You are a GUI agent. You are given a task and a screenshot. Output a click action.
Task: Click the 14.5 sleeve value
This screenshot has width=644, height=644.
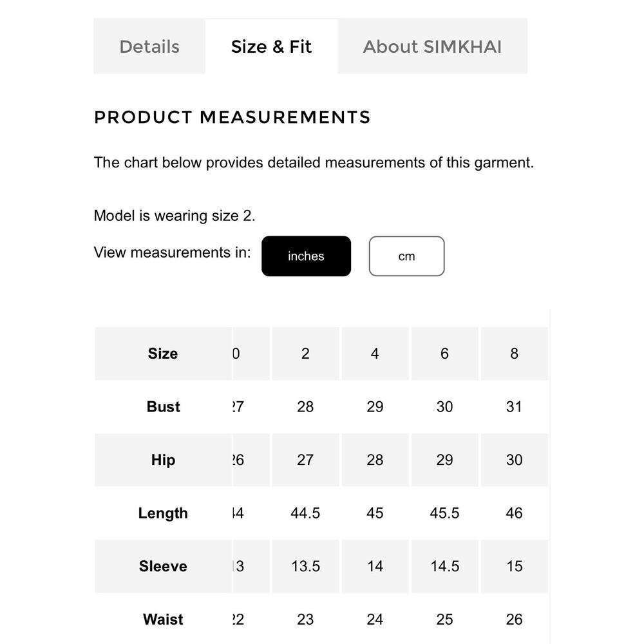click(x=444, y=566)
